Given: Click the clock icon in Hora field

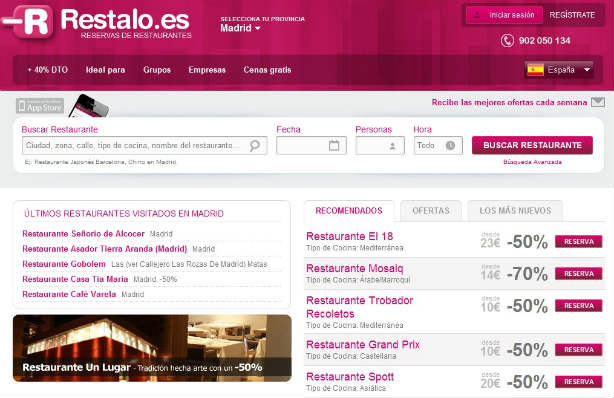Looking at the screenshot, I should (x=450, y=145).
